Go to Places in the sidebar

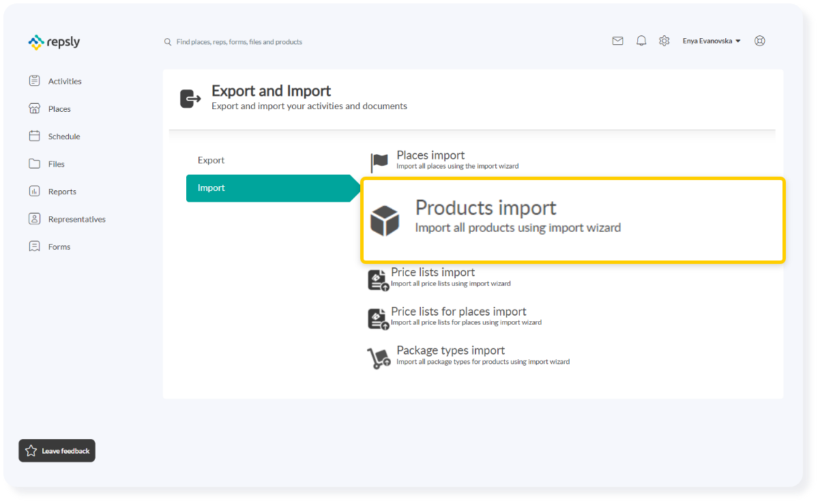coord(59,109)
